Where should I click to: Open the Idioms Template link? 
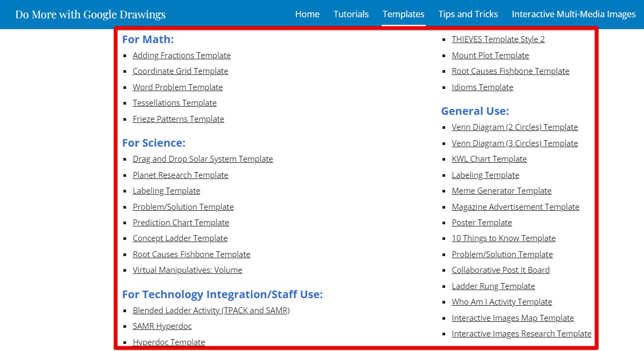point(482,87)
